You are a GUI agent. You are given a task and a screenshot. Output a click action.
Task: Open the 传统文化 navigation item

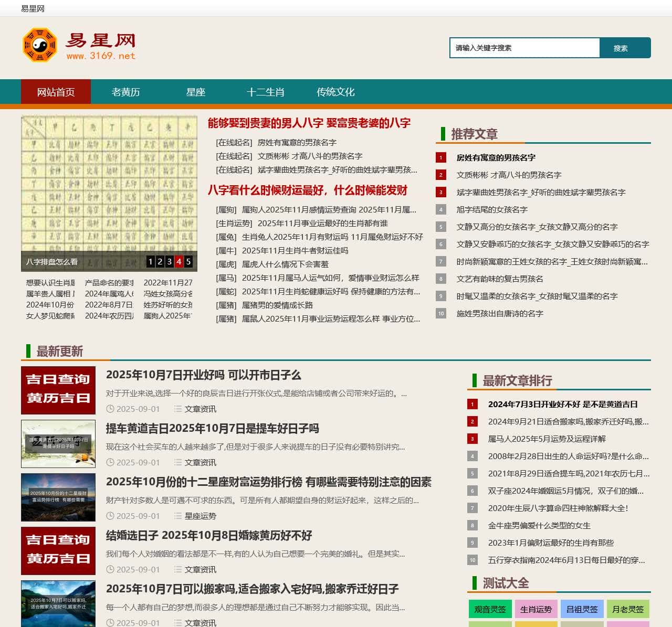(x=335, y=92)
